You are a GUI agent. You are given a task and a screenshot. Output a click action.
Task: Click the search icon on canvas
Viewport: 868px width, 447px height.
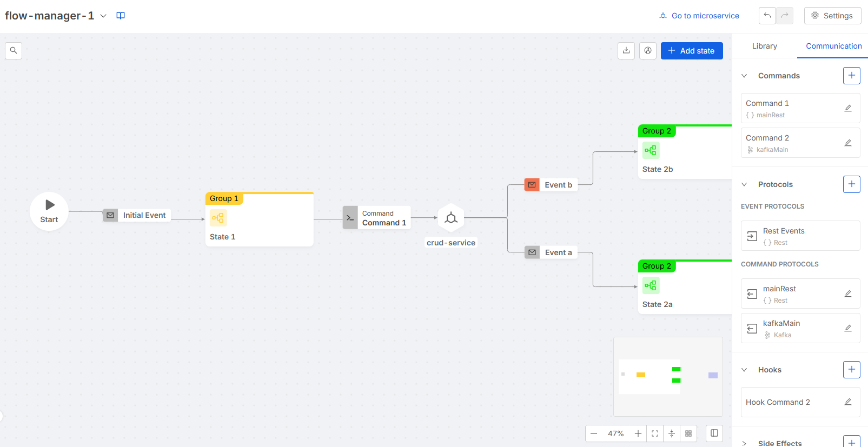pos(14,51)
